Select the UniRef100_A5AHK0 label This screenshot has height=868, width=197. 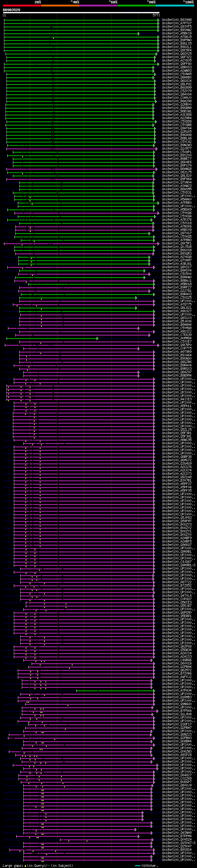[x=177, y=199]
